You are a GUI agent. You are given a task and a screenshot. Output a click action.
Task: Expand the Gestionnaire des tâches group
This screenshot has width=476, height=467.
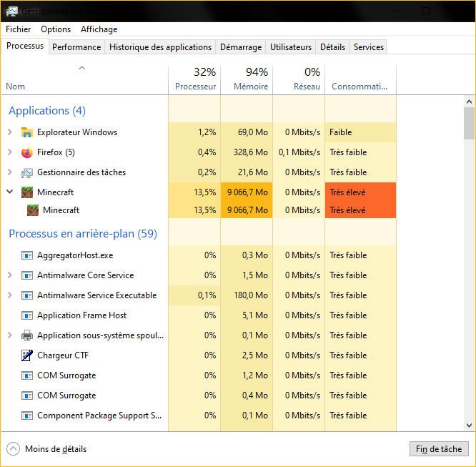(x=10, y=172)
